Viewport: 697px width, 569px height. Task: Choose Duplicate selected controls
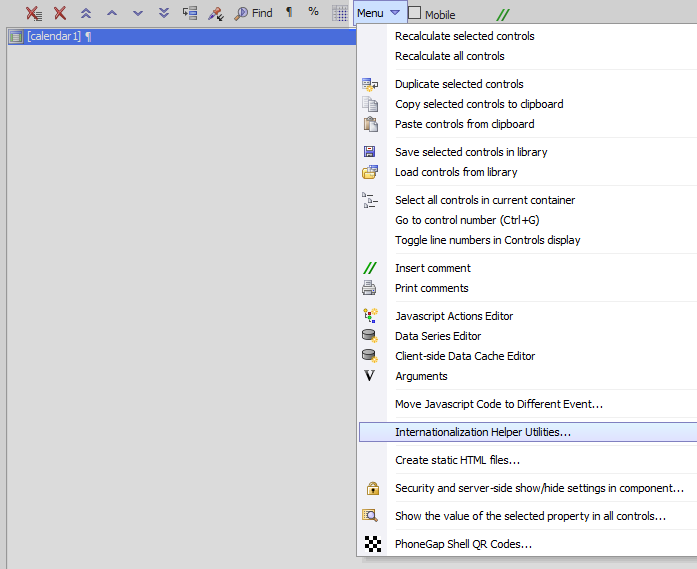(459, 84)
